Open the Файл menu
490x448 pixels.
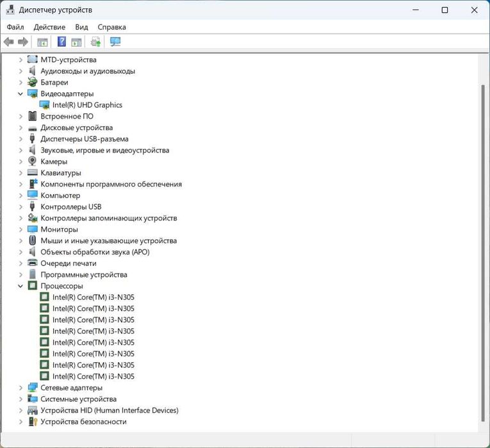point(15,27)
